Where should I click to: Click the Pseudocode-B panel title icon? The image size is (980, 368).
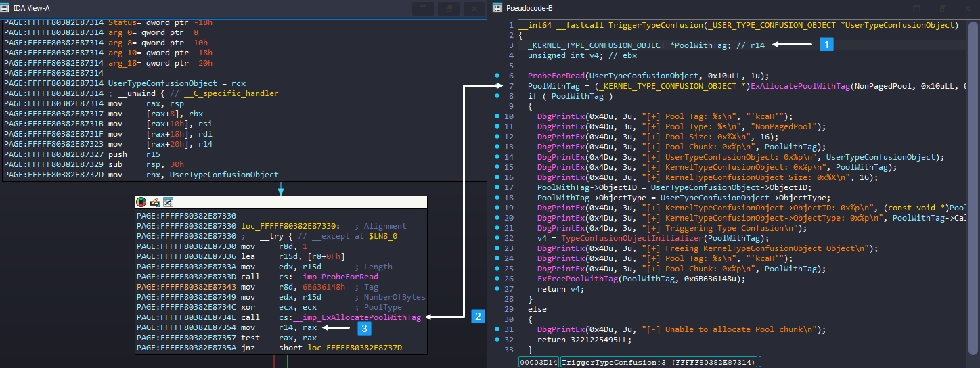[497, 8]
